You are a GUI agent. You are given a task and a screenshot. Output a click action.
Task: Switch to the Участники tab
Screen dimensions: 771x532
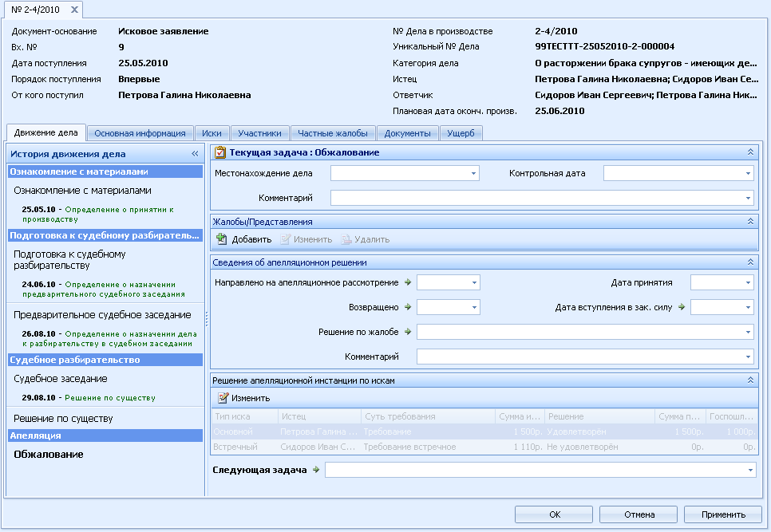pyautogui.click(x=259, y=133)
